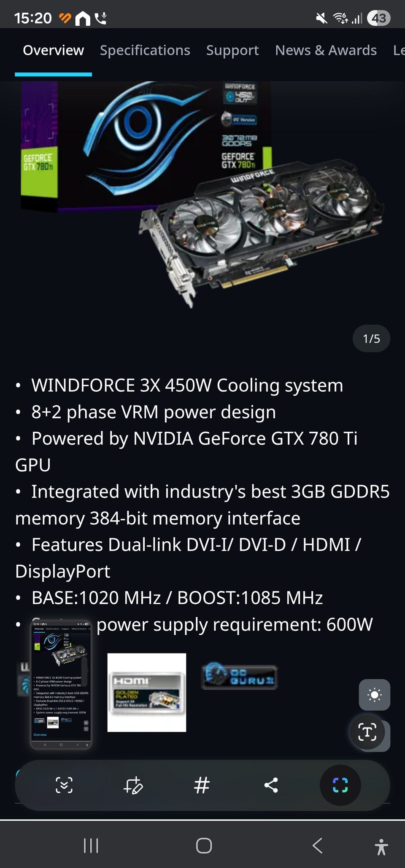The width and height of the screenshot is (405, 868).
Task: Tap the HDMI gold plated feature image
Action: click(x=147, y=693)
